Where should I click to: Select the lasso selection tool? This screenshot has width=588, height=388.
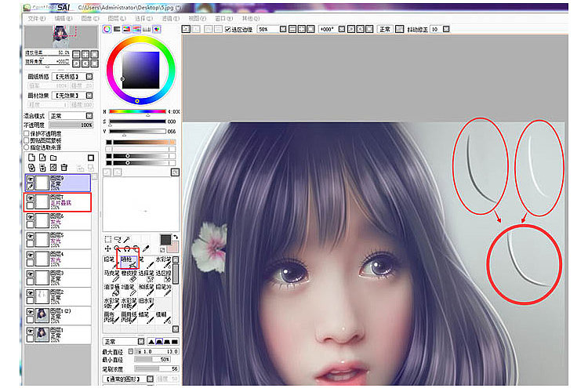click(118, 239)
